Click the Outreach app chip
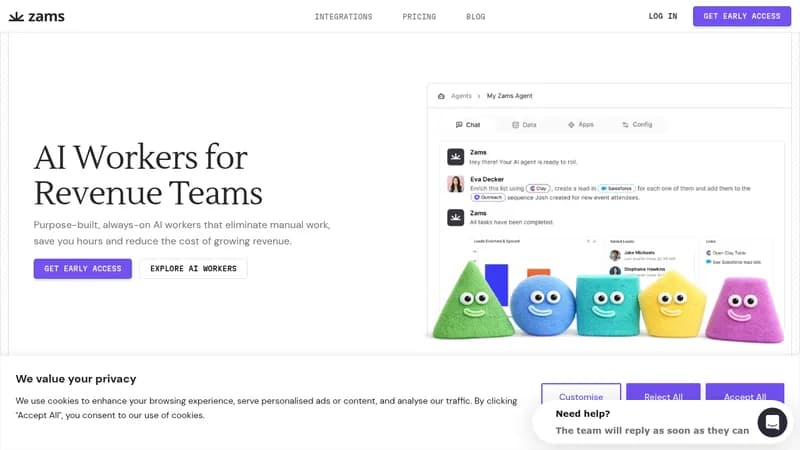The width and height of the screenshot is (800, 450). pyautogui.click(x=488, y=197)
